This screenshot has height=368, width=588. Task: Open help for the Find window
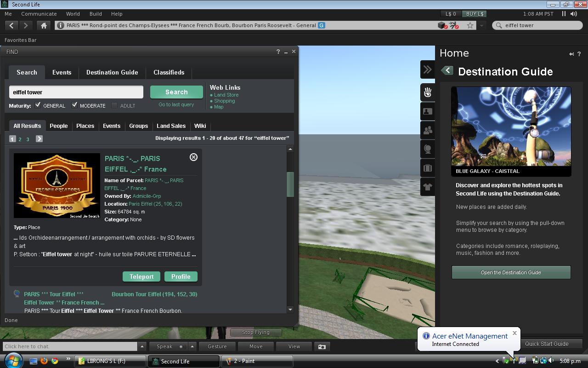(278, 52)
